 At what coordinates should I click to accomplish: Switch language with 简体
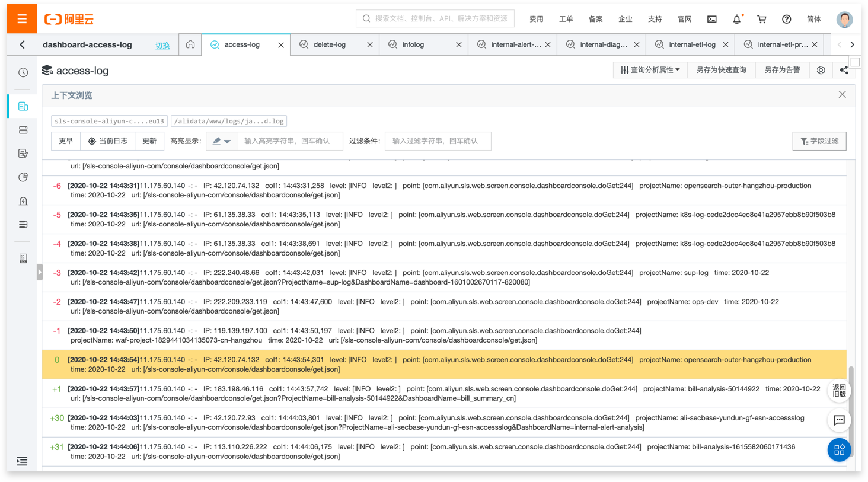(814, 19)
